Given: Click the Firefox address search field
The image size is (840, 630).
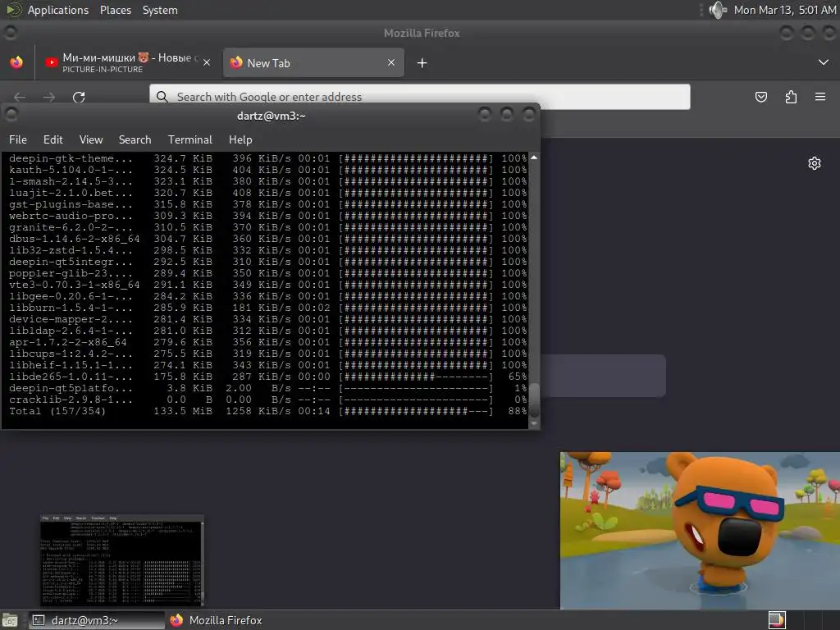Looking at the screenshot, I should [419, 97].
